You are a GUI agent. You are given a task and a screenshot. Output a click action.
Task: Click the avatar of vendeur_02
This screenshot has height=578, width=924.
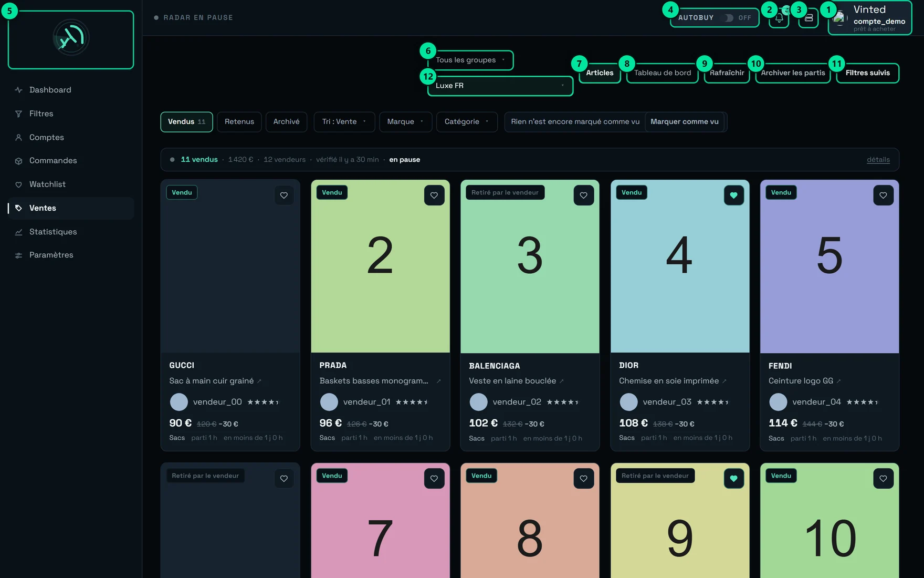point(478,402)
